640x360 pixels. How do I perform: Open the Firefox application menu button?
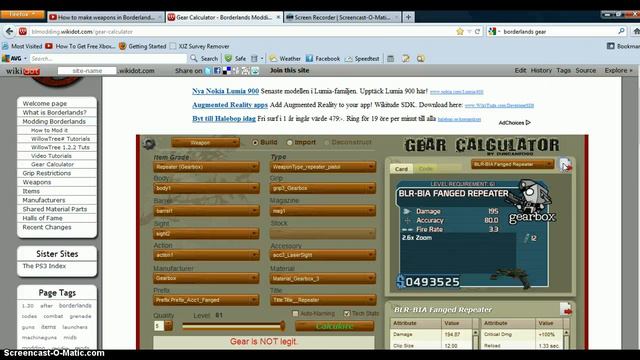(x=22, y=15)
